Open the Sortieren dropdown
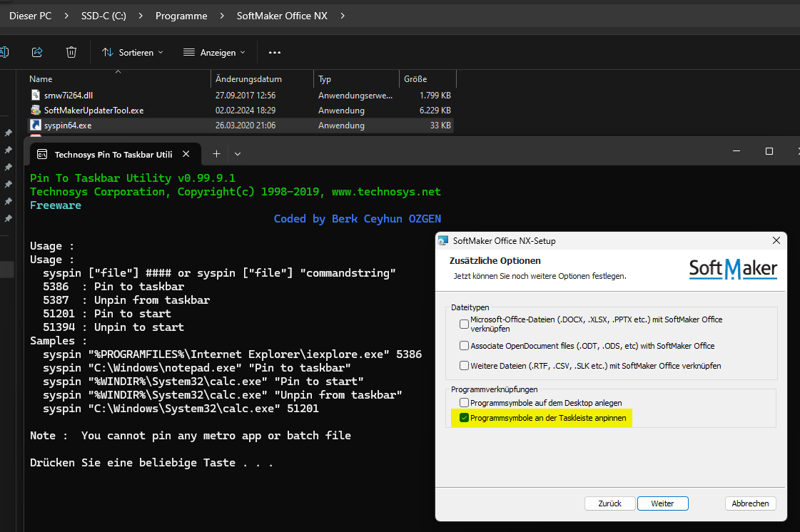This screenshot has width=800, height=532. [x=133, y=53]
